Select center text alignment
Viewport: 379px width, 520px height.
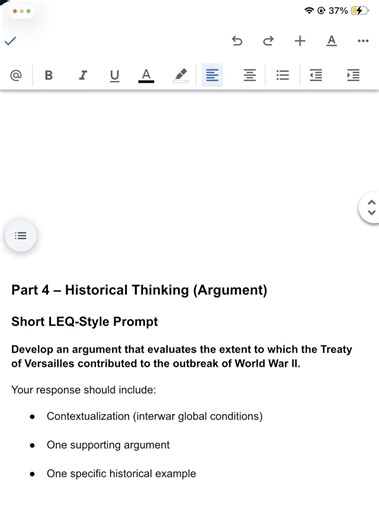click(250, 75)
